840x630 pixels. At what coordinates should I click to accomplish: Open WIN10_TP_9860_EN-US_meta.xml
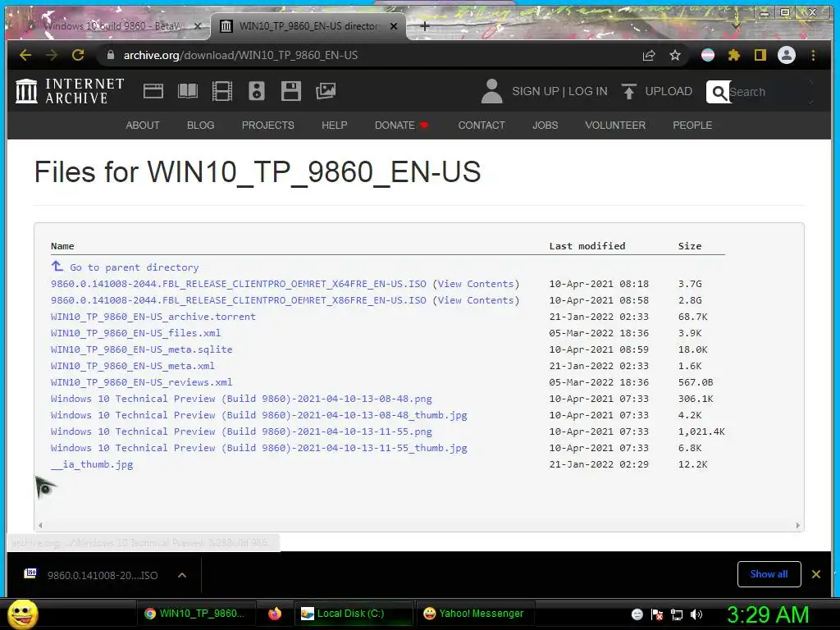pos(133,366)
